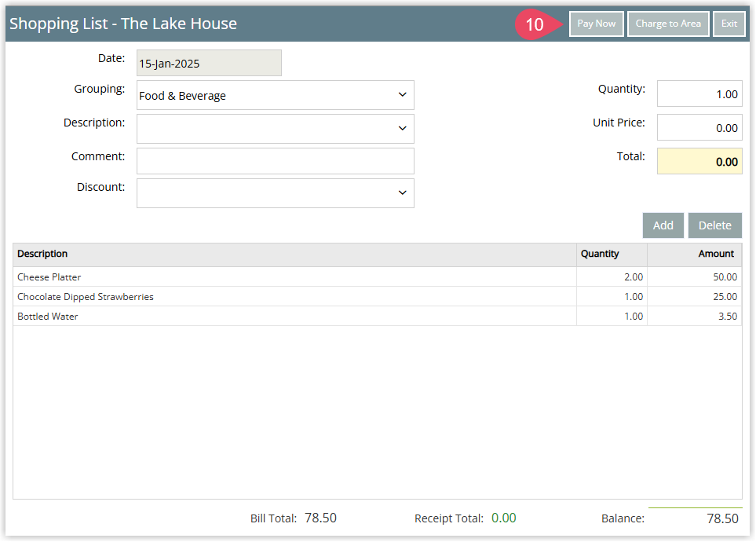Select Chocolate Dipped Strawberries row
Screen dimensions: 756x542
(378, 297)
